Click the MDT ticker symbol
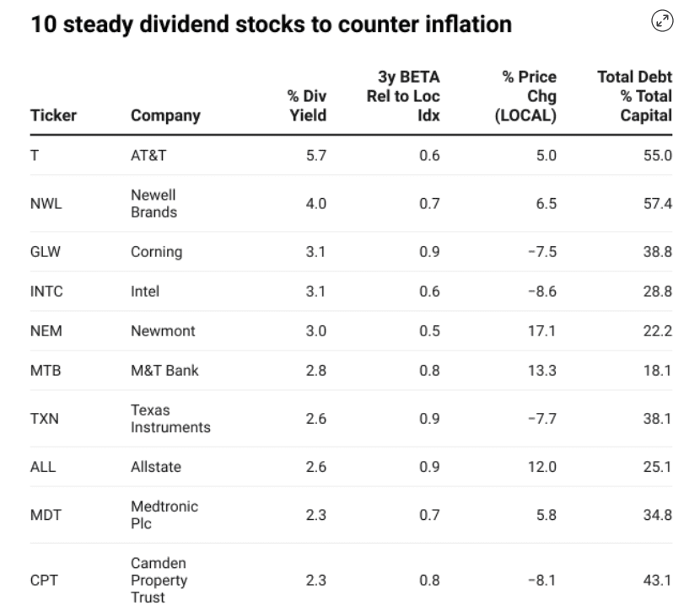This screenshot has width=700, height=611. (46, 515)
